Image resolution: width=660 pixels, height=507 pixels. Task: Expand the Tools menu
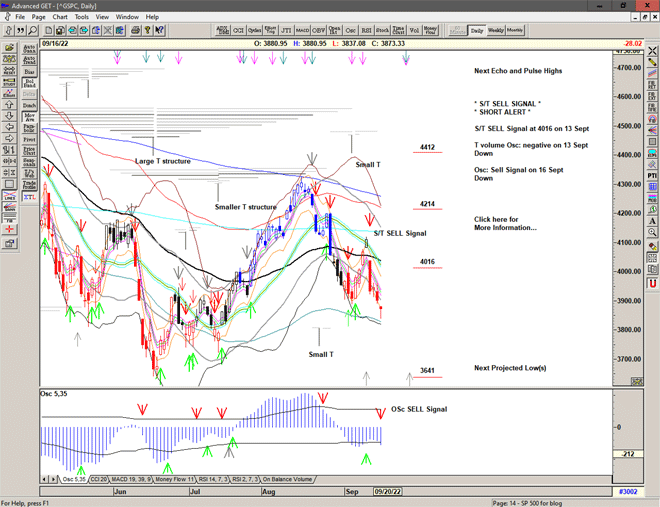coord(82,17)
